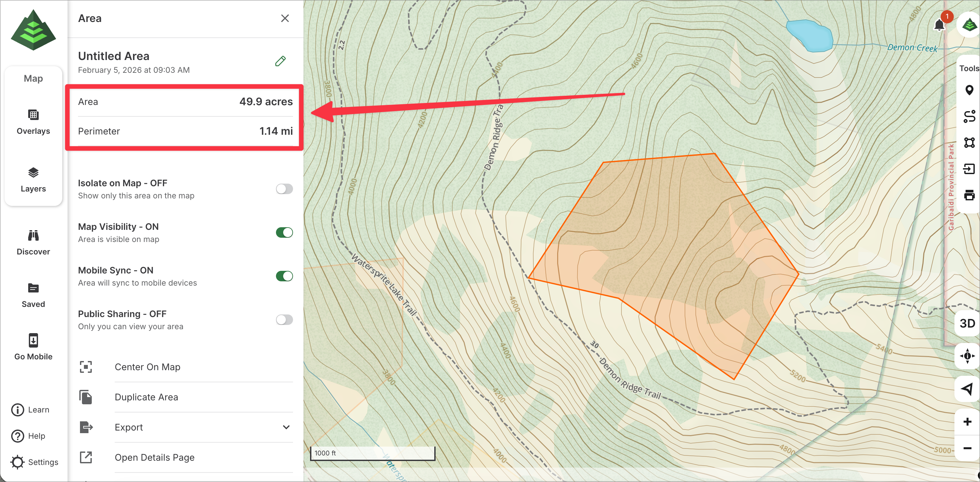980x482 pixels.
Task: Zoom in with the plus button
Action: (x=967, y=422)
